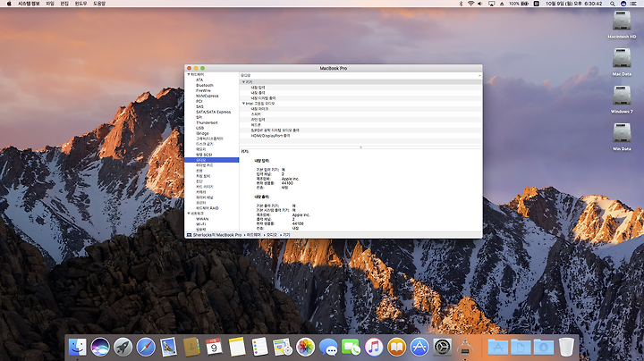This screenshot has height=361, width=644.
Task: Select the HDMI/DisplayPort output row
Action: click(360, 136)
